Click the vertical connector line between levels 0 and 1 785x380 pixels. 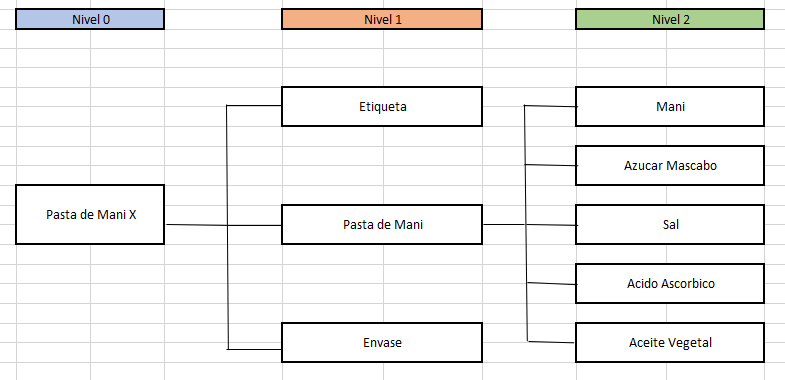[227, 227]
